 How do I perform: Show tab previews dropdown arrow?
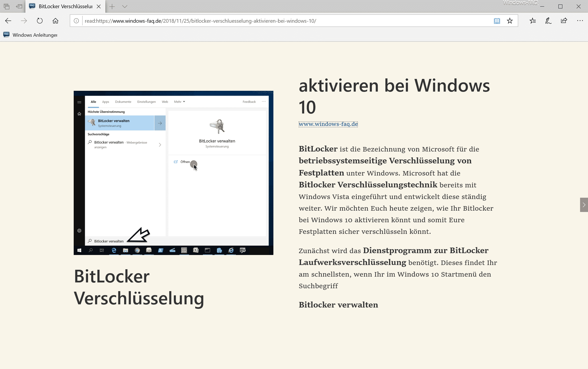125,6
